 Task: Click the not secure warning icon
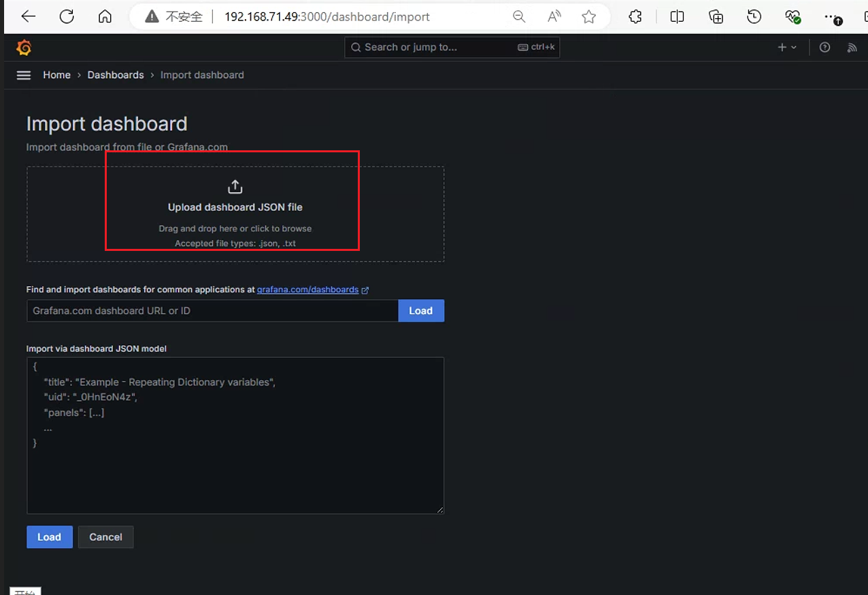(x=152, y=17)
